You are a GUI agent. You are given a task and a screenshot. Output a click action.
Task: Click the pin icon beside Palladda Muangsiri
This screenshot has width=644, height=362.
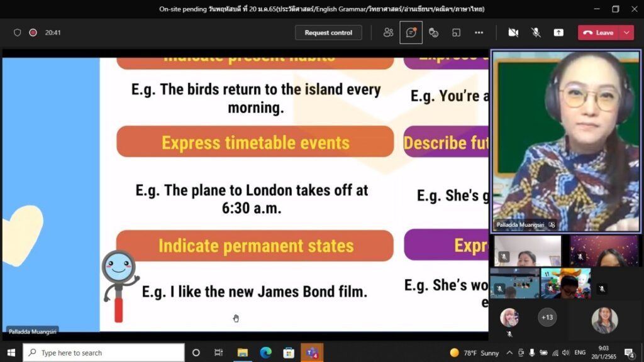point(552,224)
